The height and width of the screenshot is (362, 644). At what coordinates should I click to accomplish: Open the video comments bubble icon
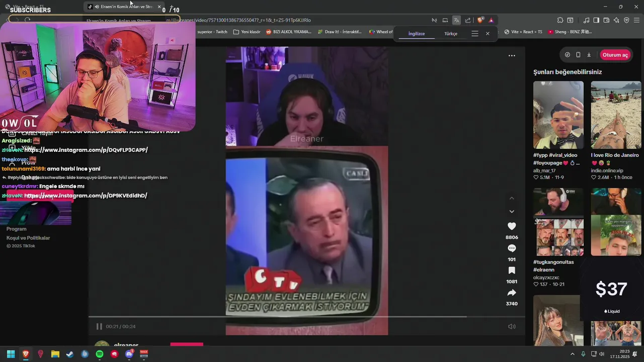click(512, 248)
